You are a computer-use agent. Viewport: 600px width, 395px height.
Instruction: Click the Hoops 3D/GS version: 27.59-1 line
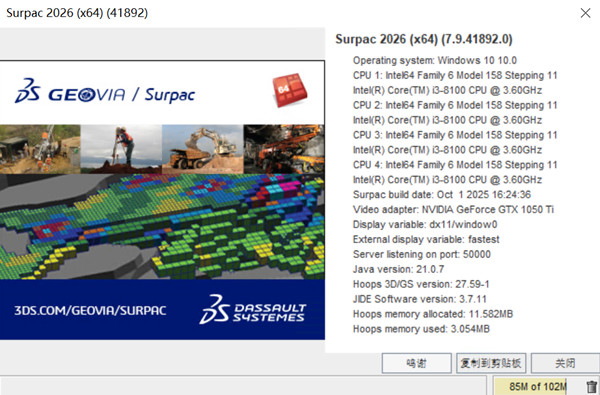pyautogui.click(x=421, y=284)
